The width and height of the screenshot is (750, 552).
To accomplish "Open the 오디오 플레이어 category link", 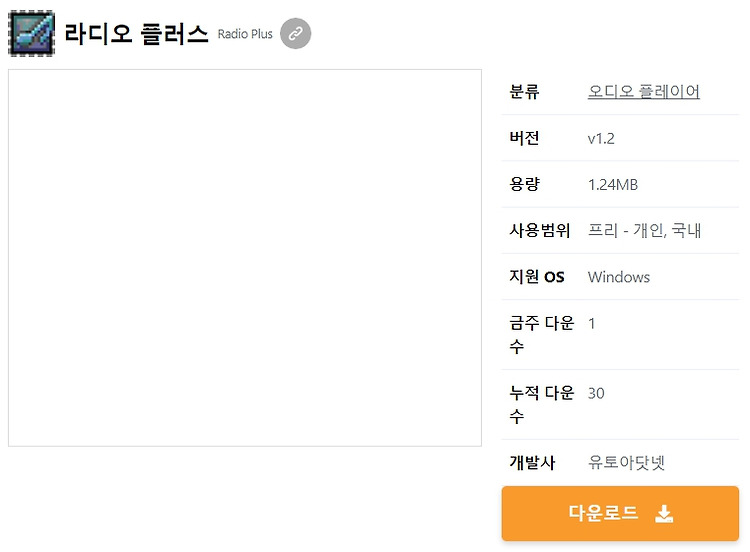I will [643, 91].
